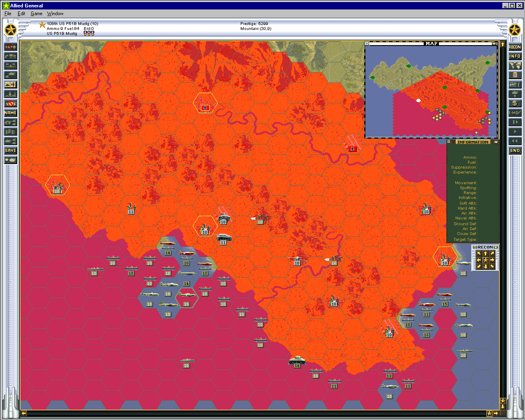Click the 108th US P51B Mustg unit name
The width and height of the screenshot is (525, 420).
click(x=72, y=24)
